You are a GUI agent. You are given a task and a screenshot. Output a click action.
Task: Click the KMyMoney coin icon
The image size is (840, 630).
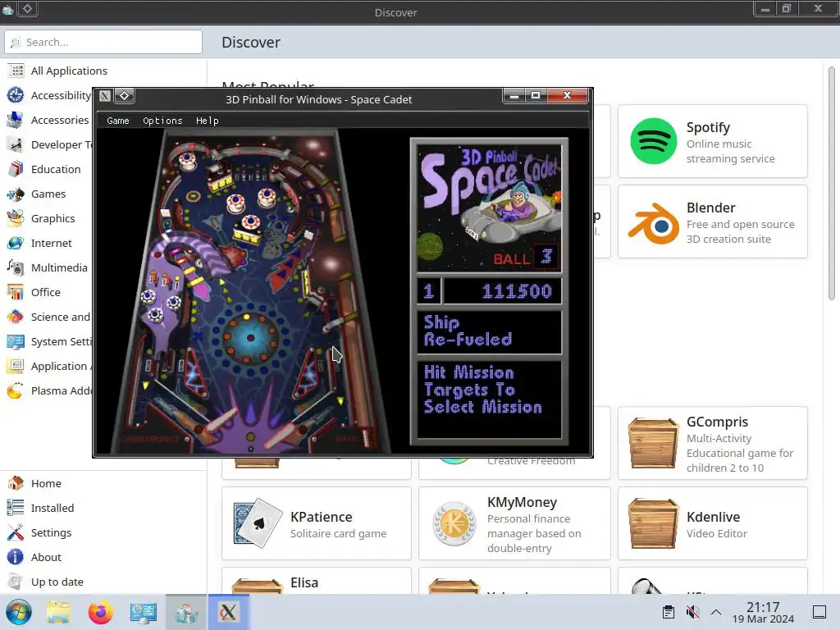454,523
